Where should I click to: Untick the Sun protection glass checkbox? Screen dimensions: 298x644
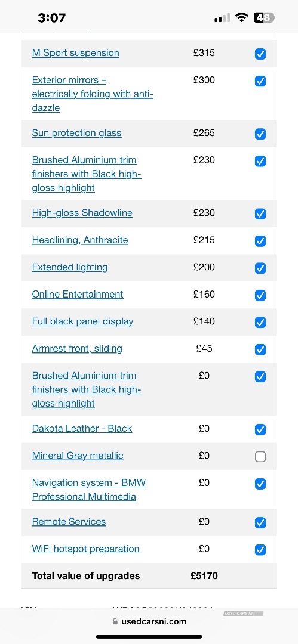tap(260, 134)
